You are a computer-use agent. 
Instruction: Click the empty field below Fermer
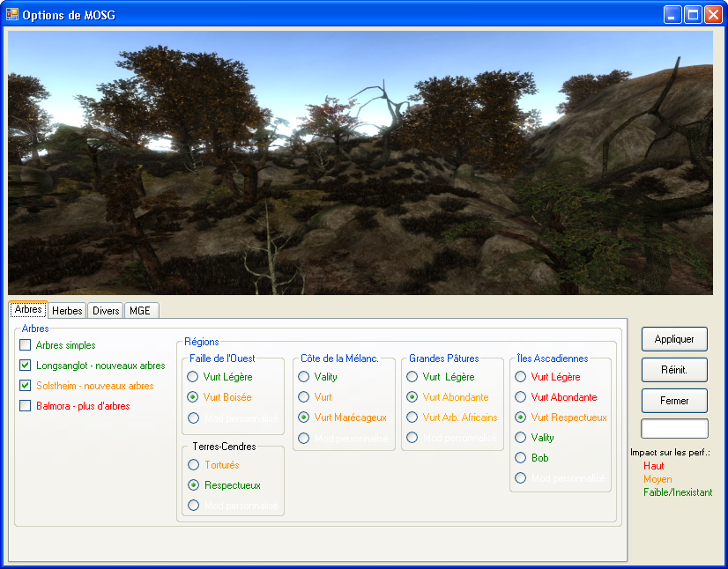click(x=674, y=428)
